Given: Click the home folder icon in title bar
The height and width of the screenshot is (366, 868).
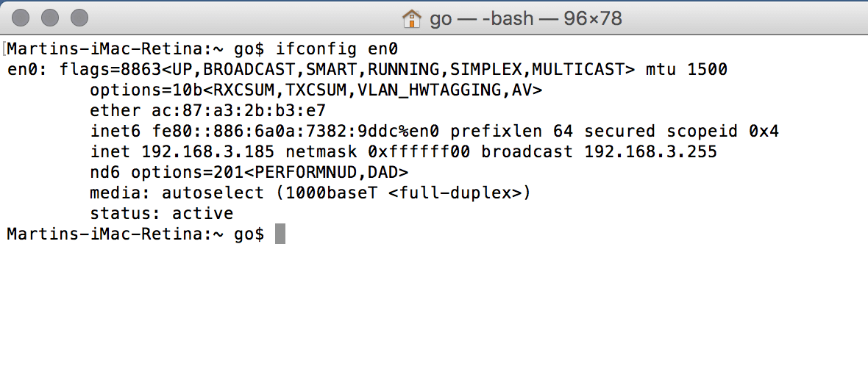Looking at the screenshot, I should point(411,19).
